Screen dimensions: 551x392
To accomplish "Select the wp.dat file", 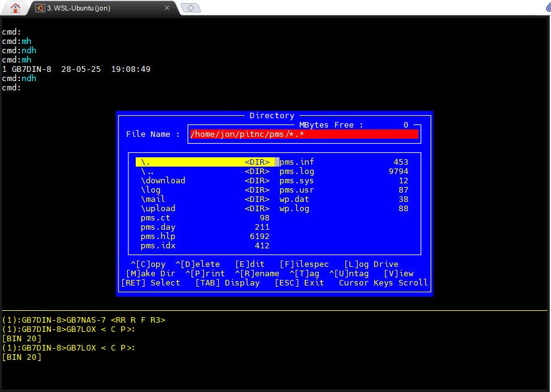I will [x=294, y=199].
